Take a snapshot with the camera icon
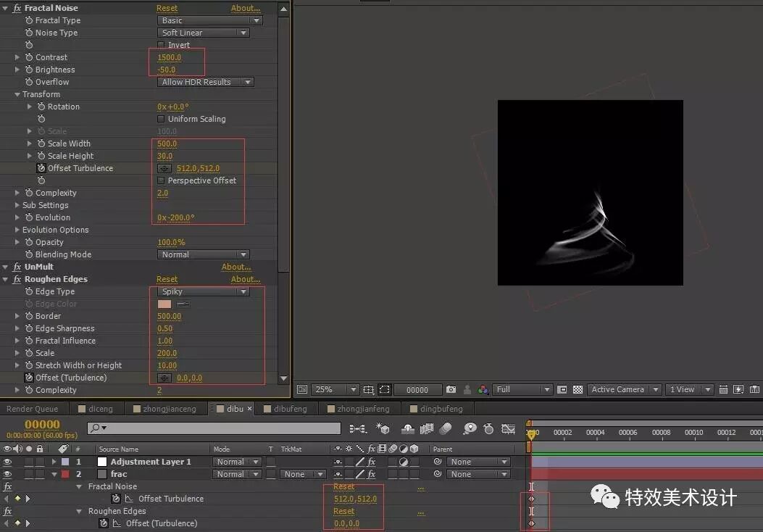 tap(451, 389)
